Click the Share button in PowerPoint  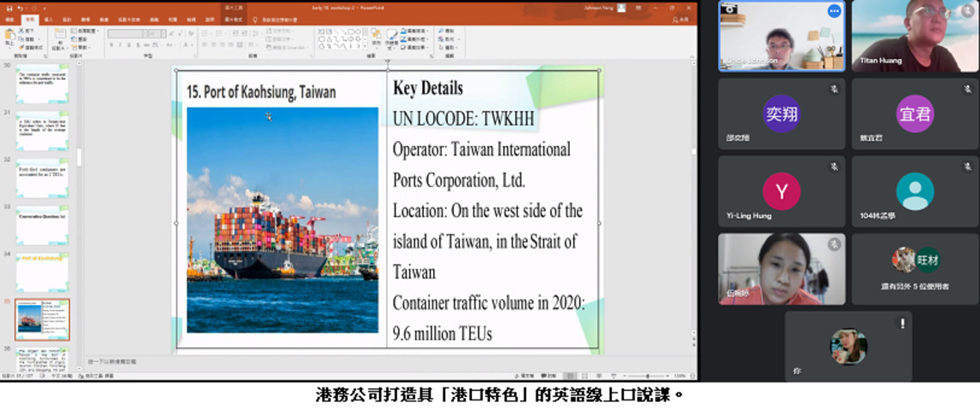tap(681, 20)
